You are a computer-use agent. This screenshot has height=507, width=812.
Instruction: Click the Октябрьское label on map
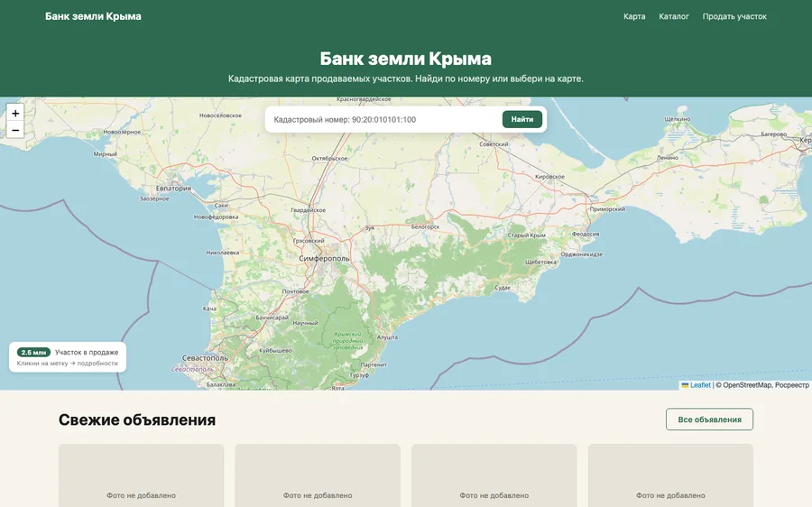pos(329,159)
